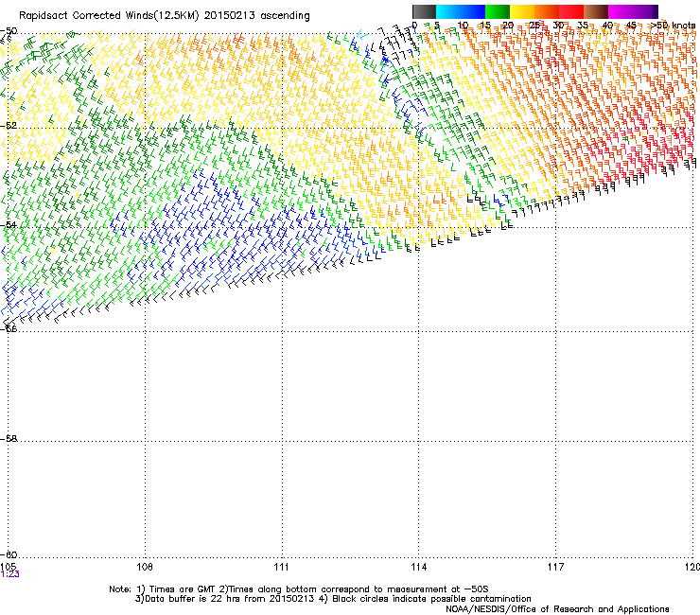Click the dark purple 45-50 knots swatch
Viewport: 700px width, 615px height.
pos(645,11)
